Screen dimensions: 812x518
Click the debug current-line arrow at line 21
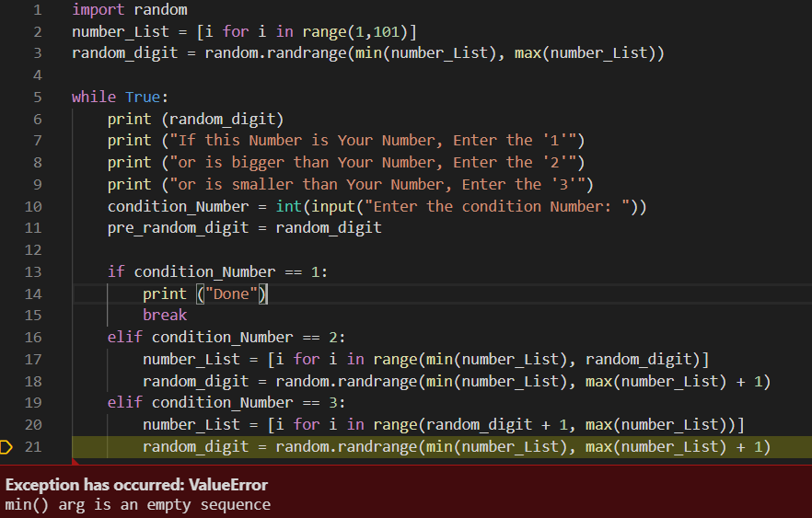pyautogui.click(x=6, y=446)
